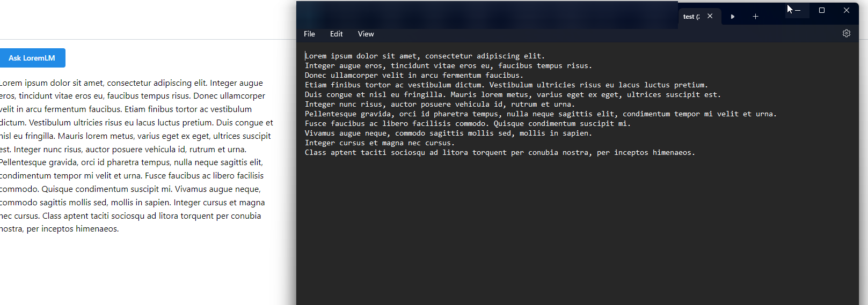Close the test tab
Image resolution: width=868 pixels, height=305 pixels.
(x=710, y=16)
